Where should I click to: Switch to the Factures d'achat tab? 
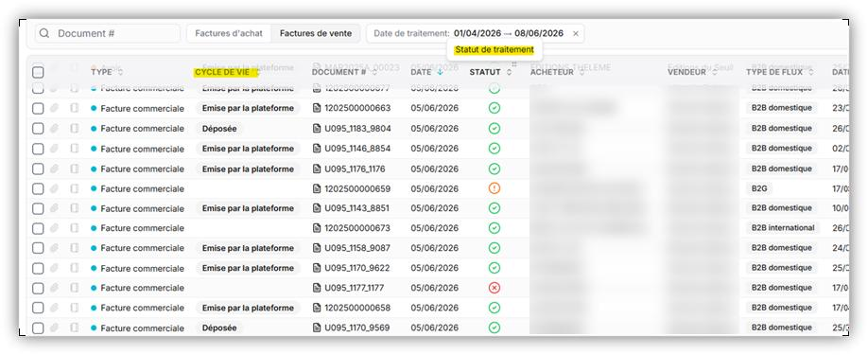click(229, 33)
